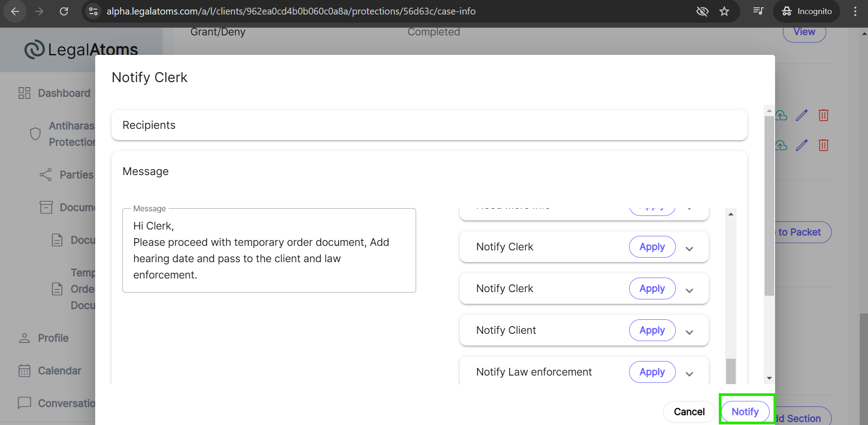Click the Documents archive box icon
The width and height of the screenshot is (868, 425).
click(x=46, y=207)
